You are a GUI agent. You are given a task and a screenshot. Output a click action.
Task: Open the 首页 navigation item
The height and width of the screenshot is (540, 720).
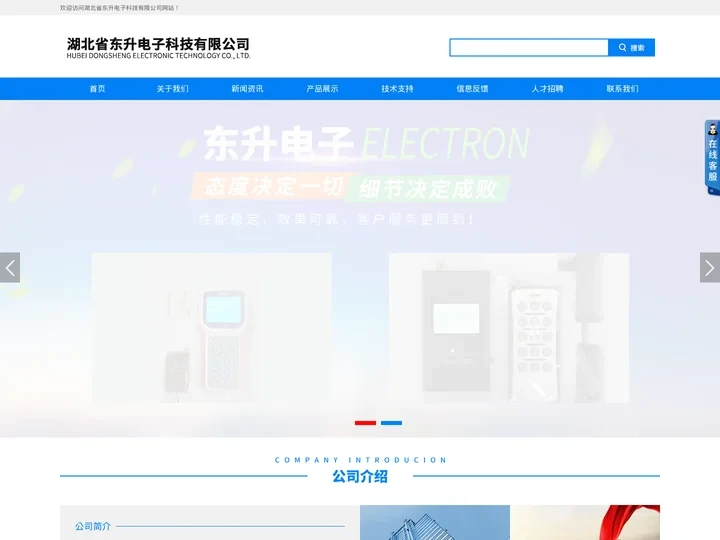tap(97, 89)
